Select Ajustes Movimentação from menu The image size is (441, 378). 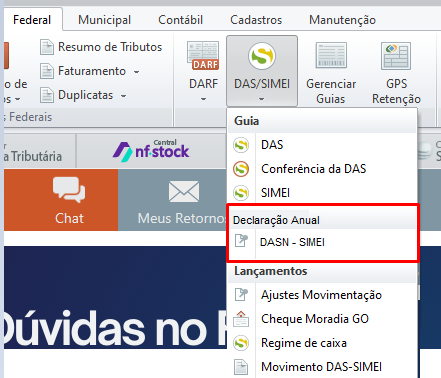[322, 295]
